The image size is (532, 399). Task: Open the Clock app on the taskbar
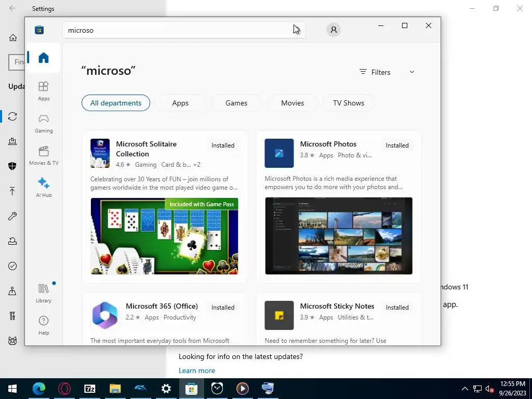pyautogui.click(x=217, y=389)
